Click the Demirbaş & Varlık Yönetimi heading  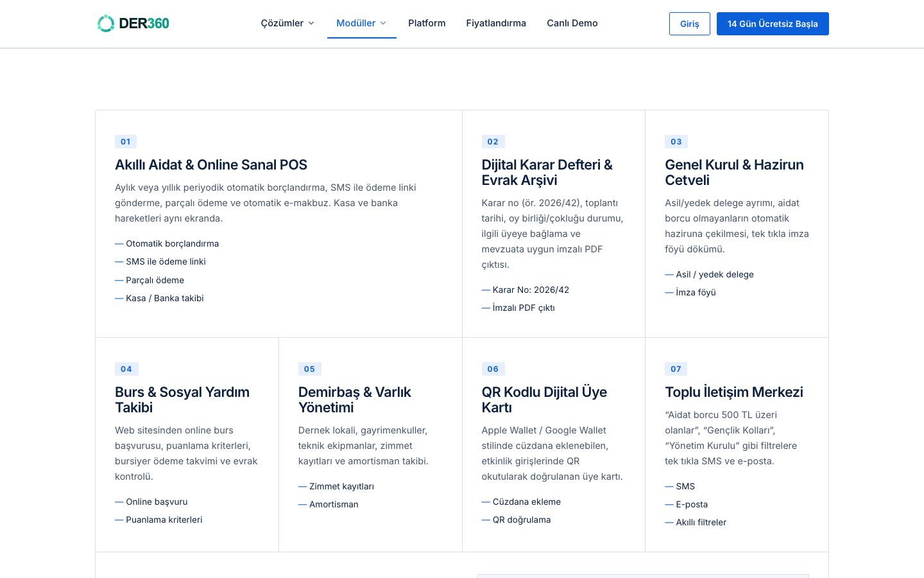[355, 400]
